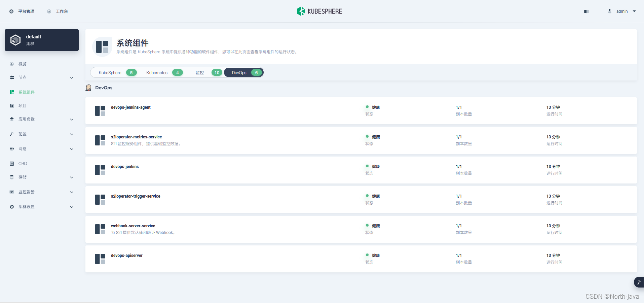This screenshot has height=303, width=644.
Task: Click the 节点 sidebar icon
Action: point(12,77)
